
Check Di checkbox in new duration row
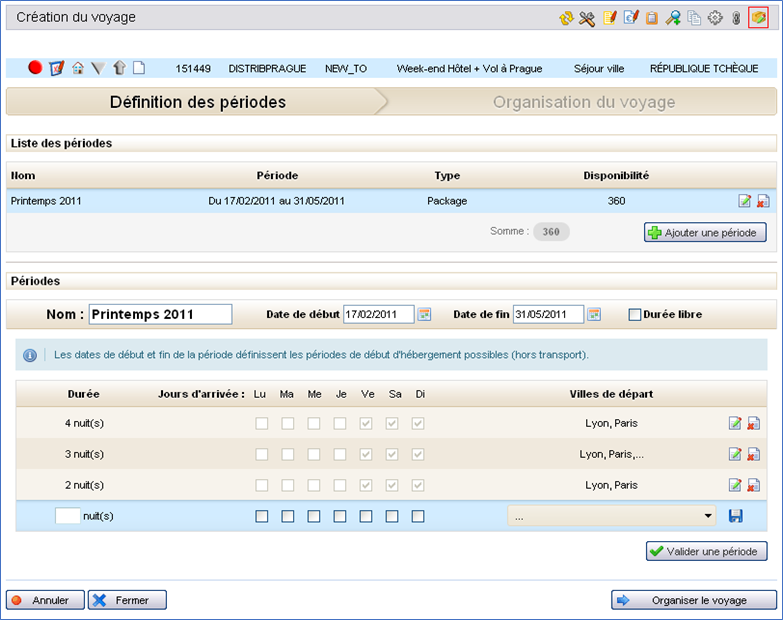point(418,517)
